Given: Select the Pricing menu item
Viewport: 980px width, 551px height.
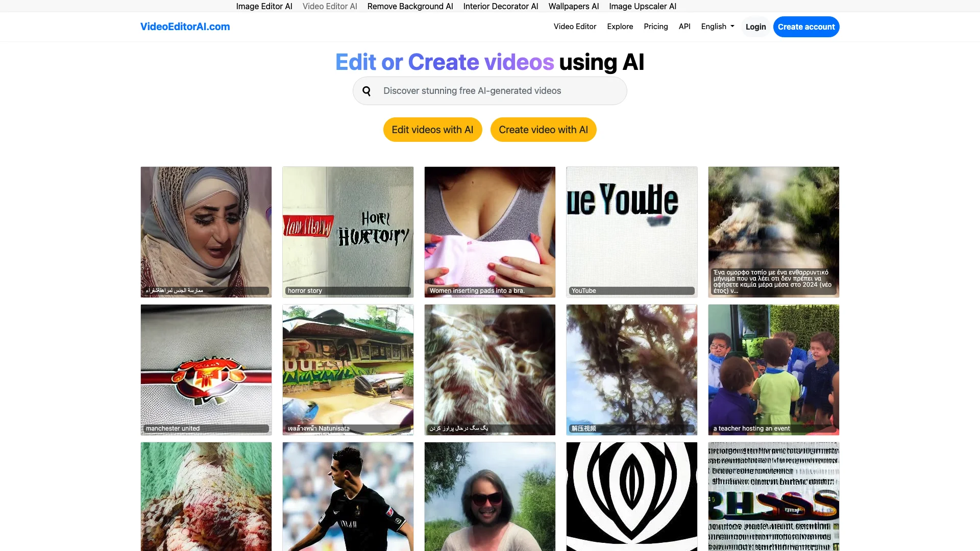Looking at the screenshot, I should pos(655,26).
